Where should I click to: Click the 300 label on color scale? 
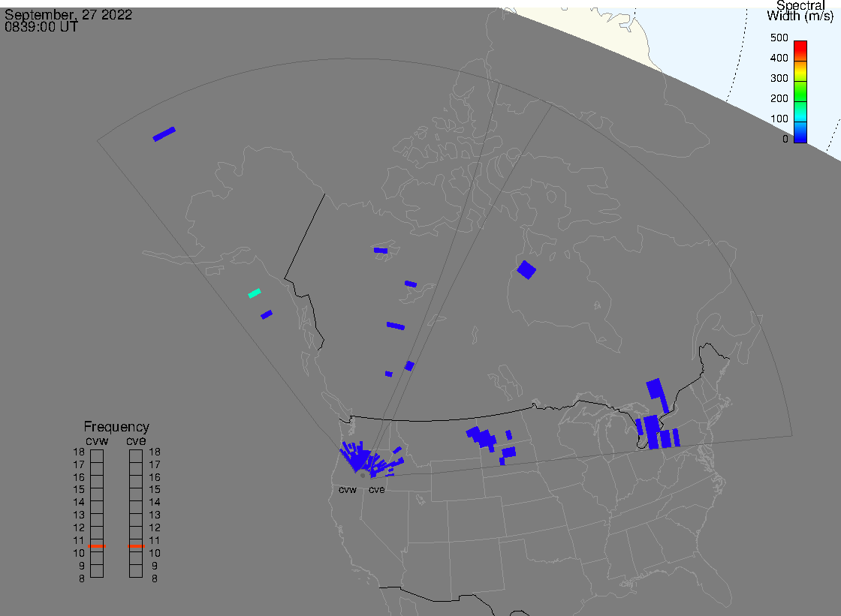click(x=779, y=78)
